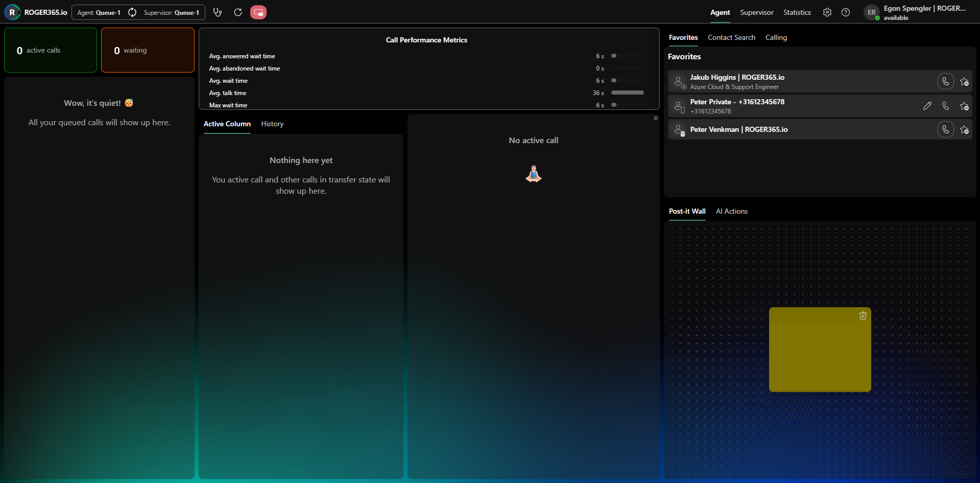This screenshot has height=483, width=980.
Task: Click Peter Venkman contact avatar
Action: tap(679, 130)
